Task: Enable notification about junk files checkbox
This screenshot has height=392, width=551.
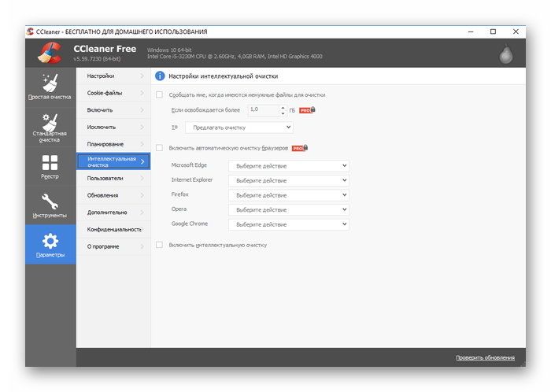Action: pyautogui.click(x=160, y=94)
